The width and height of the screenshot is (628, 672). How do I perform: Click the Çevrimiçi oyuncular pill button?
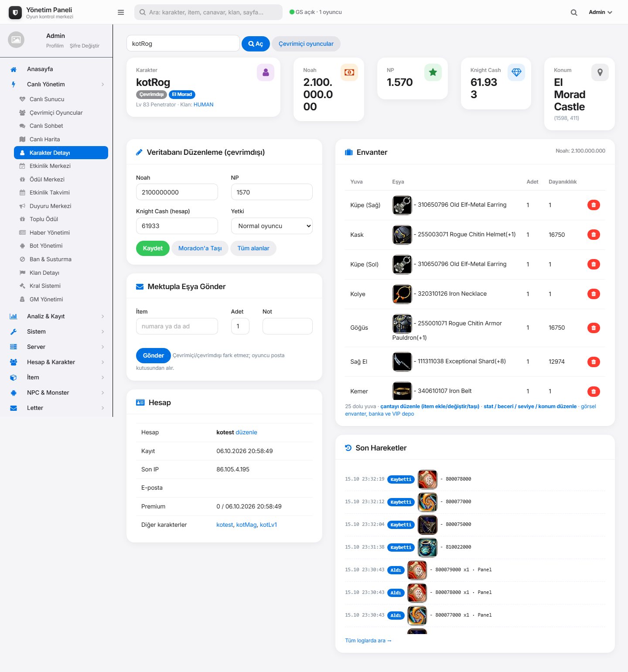306,44
